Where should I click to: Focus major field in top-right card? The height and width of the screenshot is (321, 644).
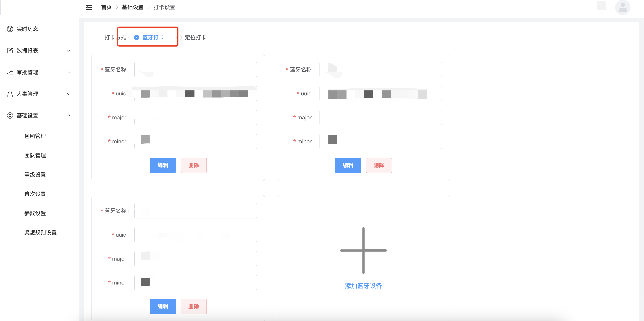(381, 117)
